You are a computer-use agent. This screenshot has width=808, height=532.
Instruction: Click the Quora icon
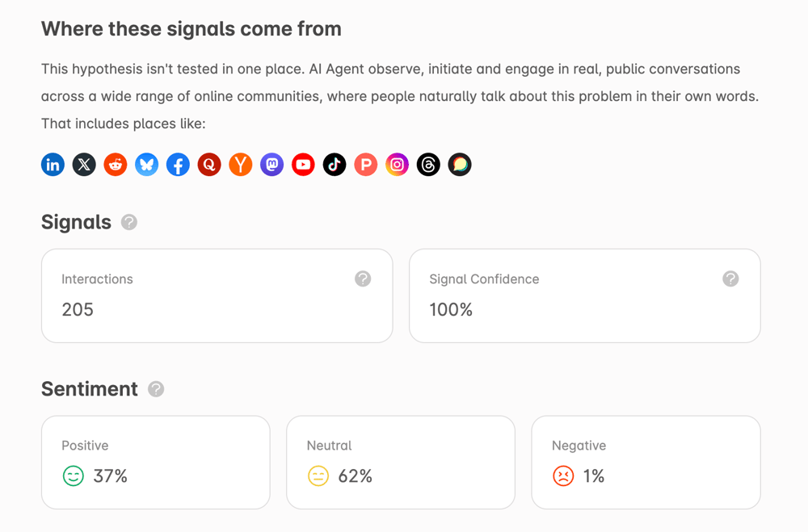(209, 165)
